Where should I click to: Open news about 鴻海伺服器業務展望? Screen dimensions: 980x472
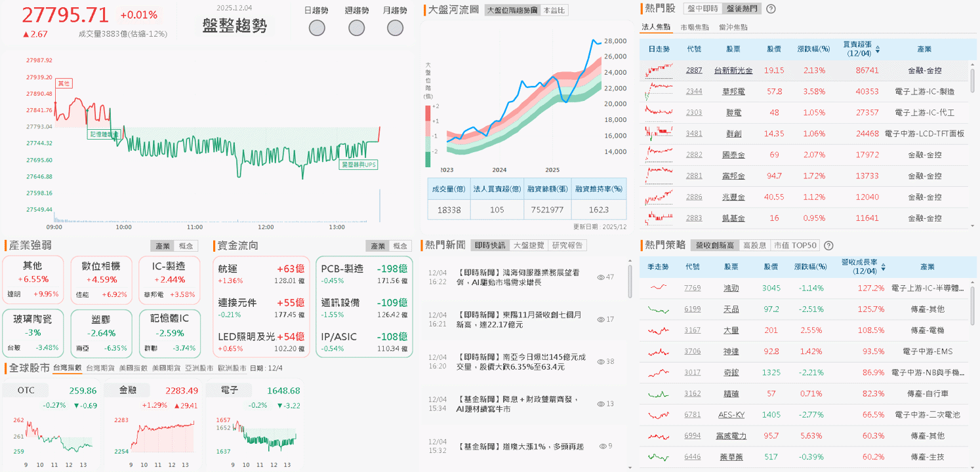coord(519,277)
